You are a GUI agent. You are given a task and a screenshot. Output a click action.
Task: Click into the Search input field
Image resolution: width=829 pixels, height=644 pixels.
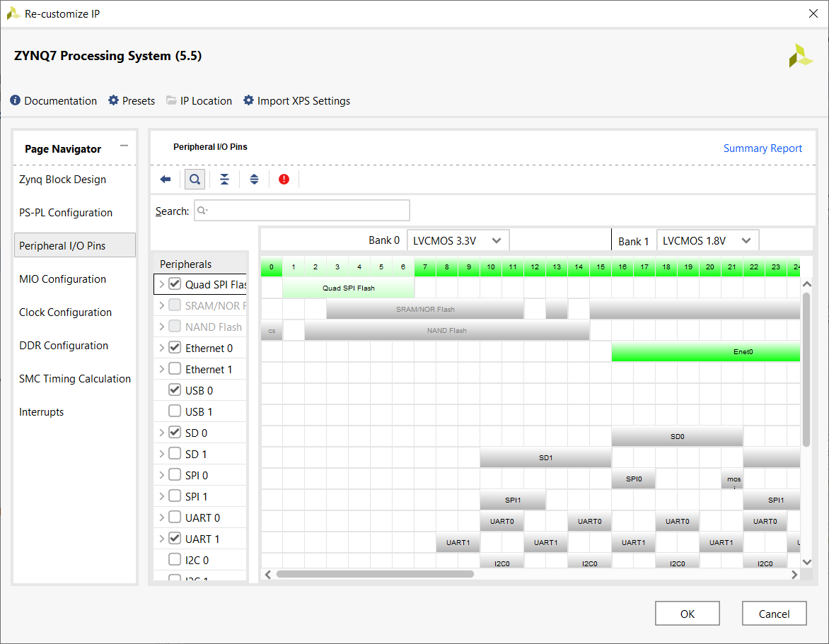pos(302,210)
